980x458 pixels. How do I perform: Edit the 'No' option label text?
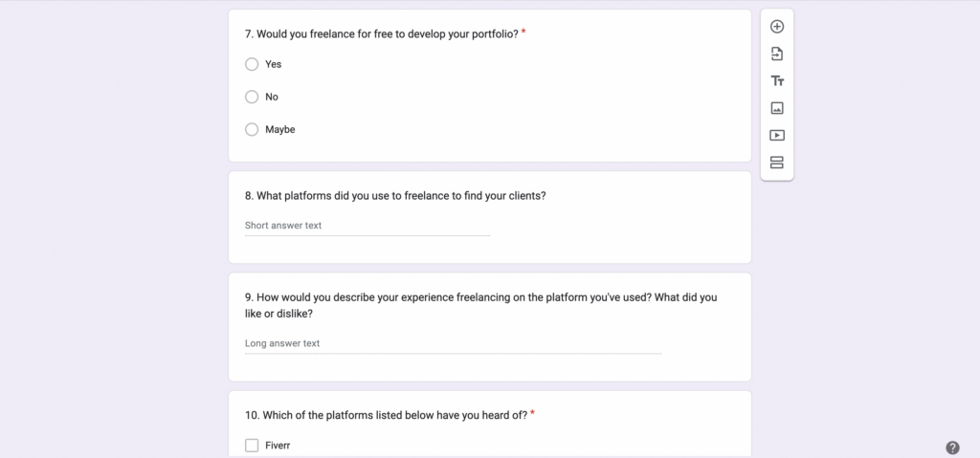[272, 97]
